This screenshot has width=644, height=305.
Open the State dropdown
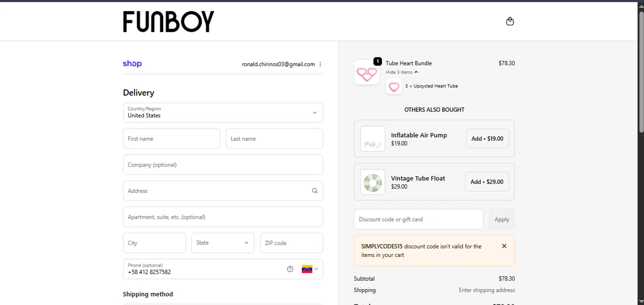(223, 243)
